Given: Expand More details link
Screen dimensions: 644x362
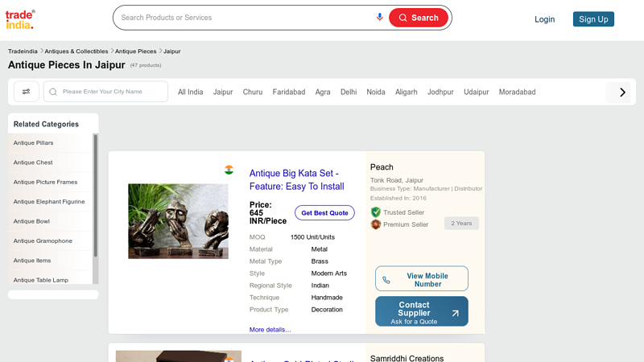Looking at the screenshot, I should point(270,330).
